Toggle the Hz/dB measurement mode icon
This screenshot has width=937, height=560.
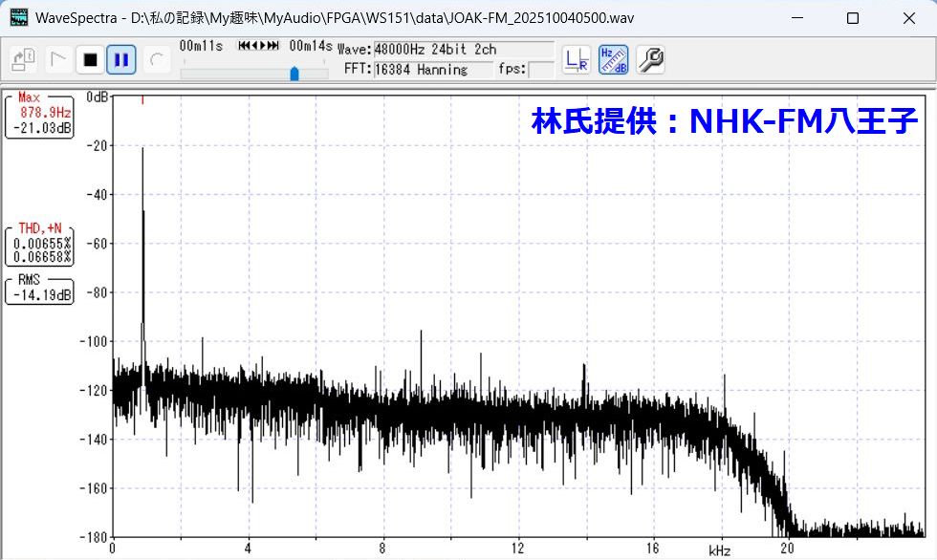coord(613,60)
